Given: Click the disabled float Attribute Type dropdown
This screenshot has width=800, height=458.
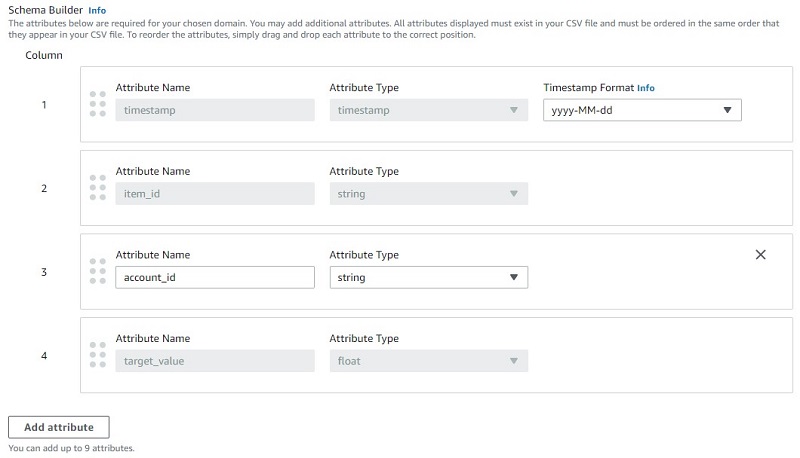Looking at the screenshot, I should coord(429,361).
